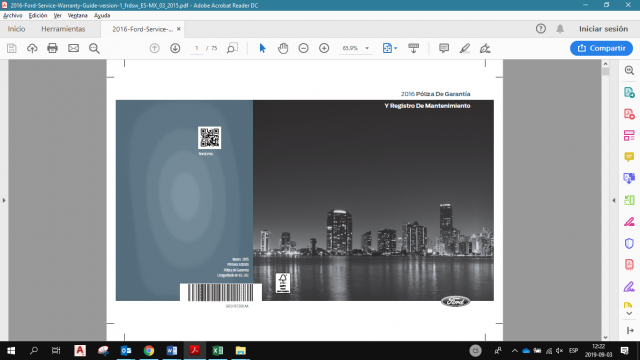
Task: Open Excel from the taskbar
Action: tap(218, 351)
